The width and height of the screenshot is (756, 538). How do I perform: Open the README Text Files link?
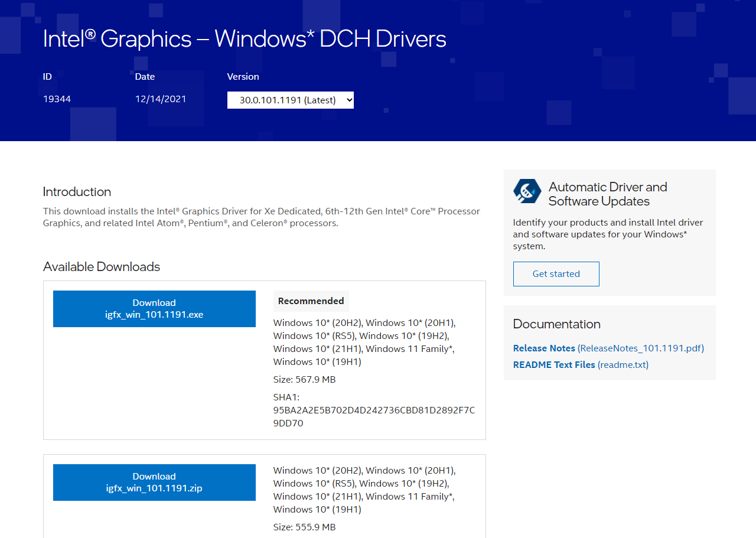click(580, 365)
